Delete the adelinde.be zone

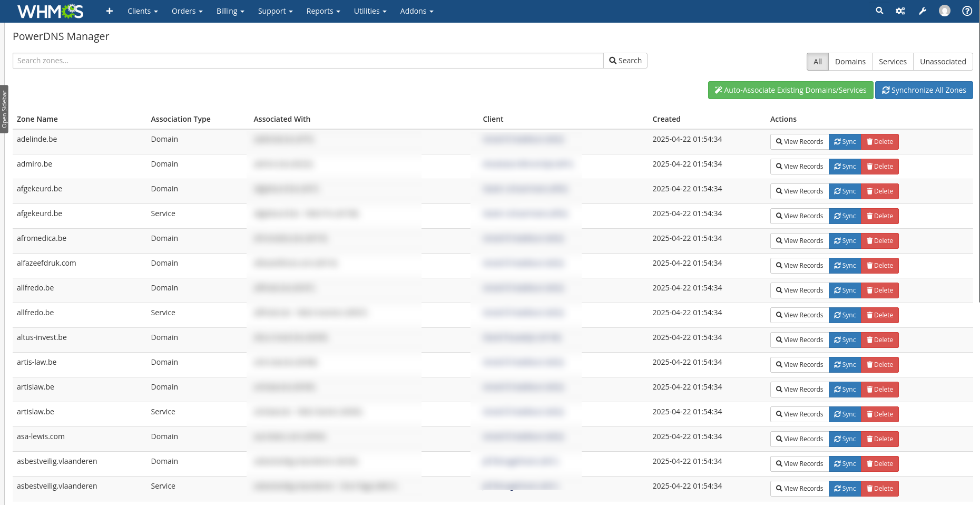880,142
